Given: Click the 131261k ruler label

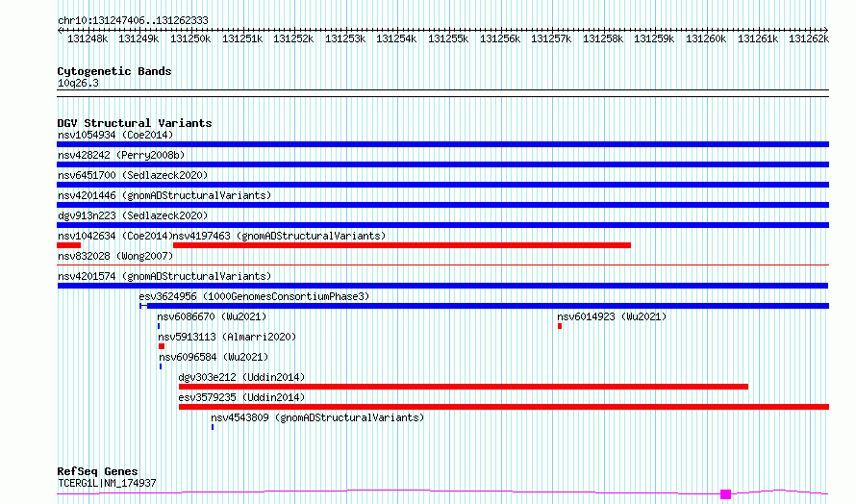Looking at the screenshot, I should pyautogui.click(x=758, y=38).
